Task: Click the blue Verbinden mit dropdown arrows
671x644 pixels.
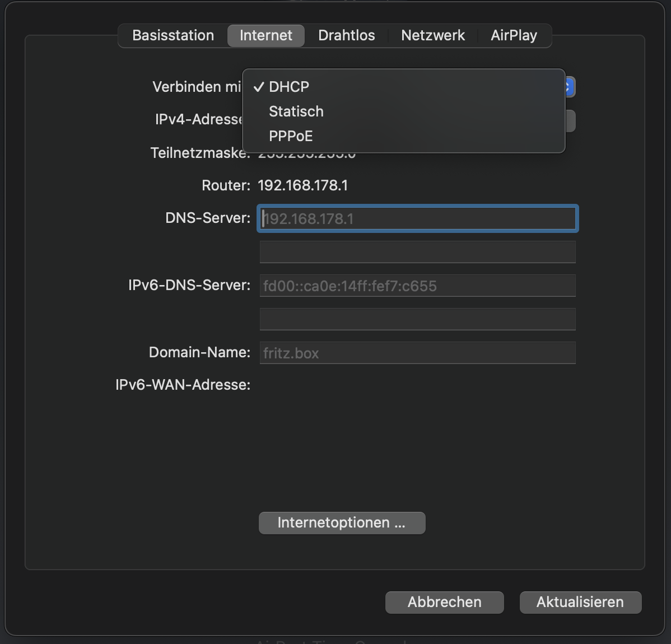Action: (570, 87)
